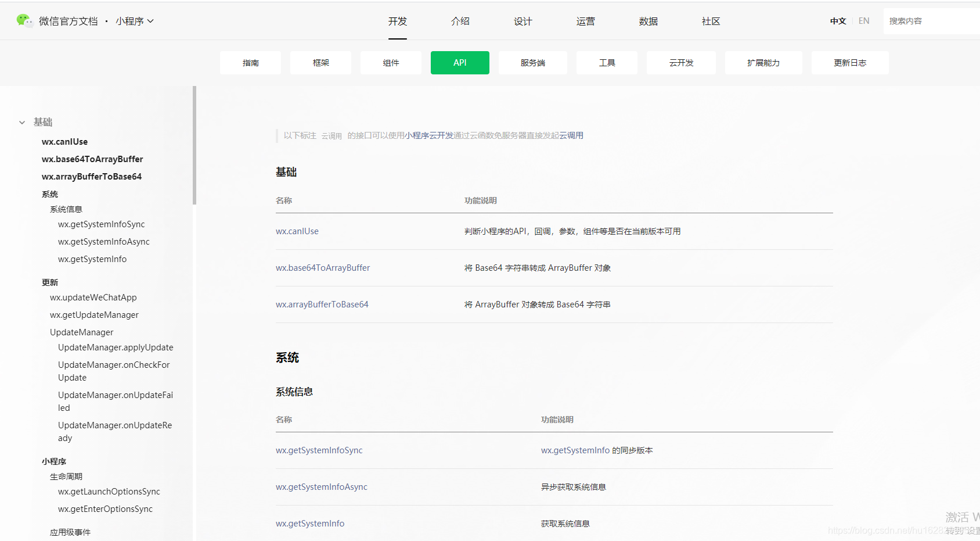Open wx.arrayBufferToBase64 link in the table

click(x=322, y=304)
